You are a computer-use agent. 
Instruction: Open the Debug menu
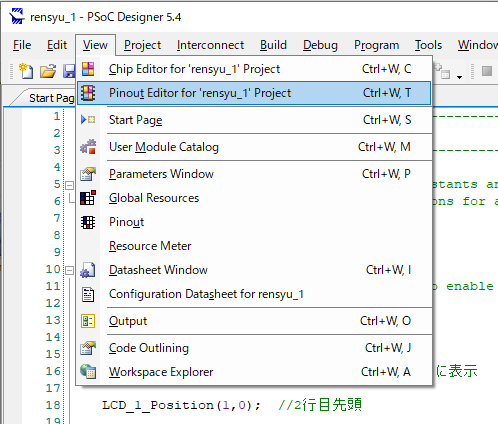click(x=320, y=45)
